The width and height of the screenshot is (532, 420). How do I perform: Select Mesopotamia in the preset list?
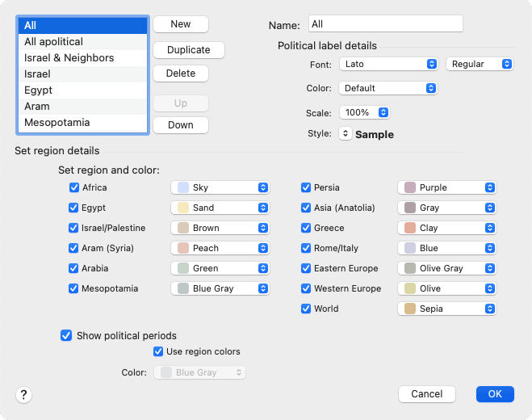coord(57,123)
